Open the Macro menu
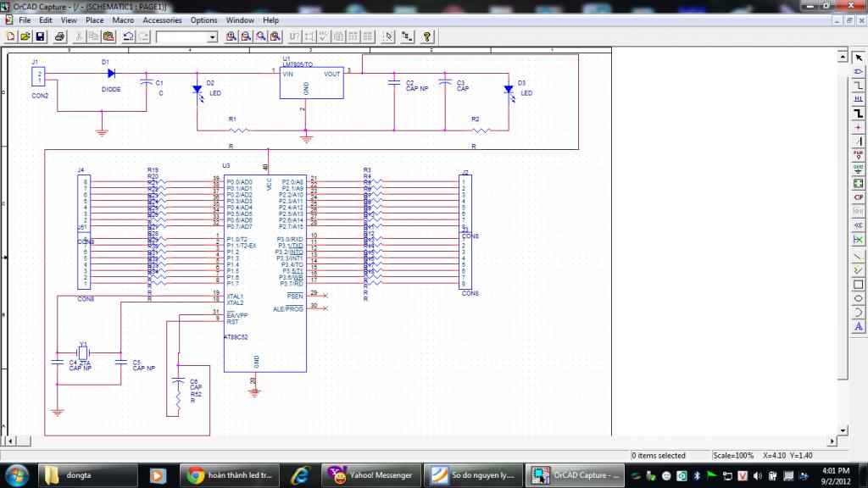Screen dimensions: 868x488 tap(123, 19)
